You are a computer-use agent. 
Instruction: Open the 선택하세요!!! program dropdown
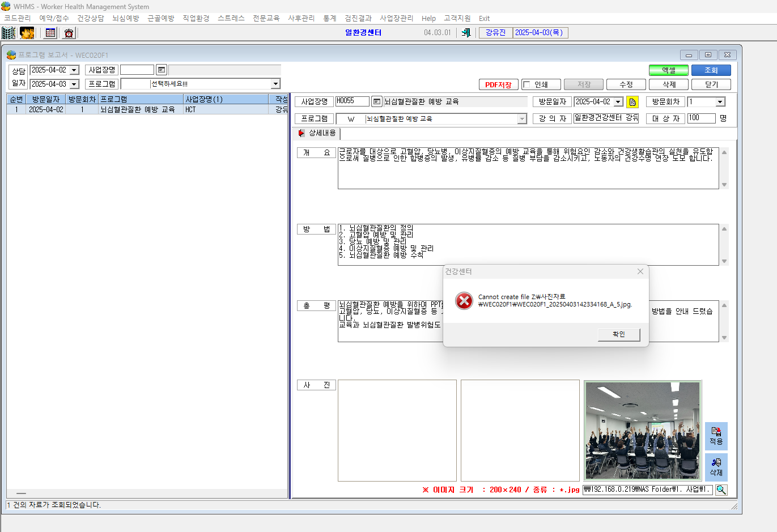point(275,84)
